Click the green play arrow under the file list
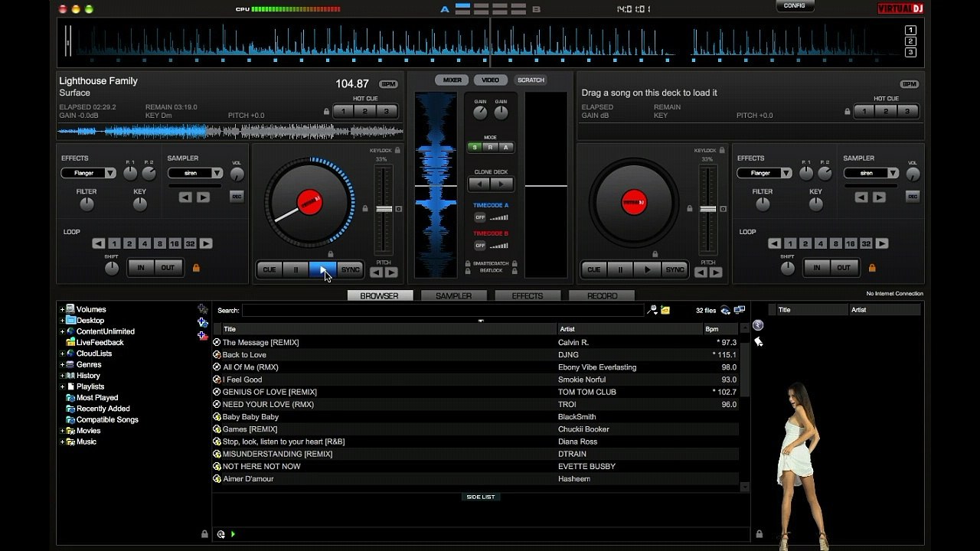This screenshot has height=551, width=980. click(x=233, y=534)
